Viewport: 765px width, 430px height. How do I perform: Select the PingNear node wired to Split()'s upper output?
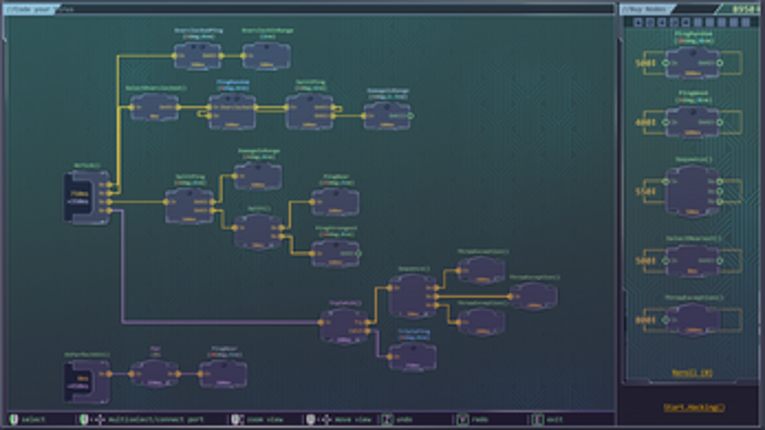pyautogui.click(x=336, y=202)
